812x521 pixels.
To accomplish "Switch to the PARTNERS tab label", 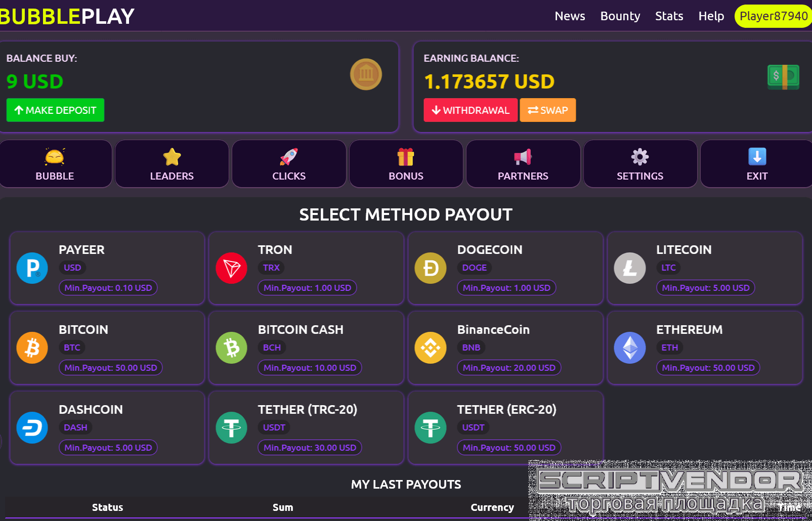I will (523, 176).
